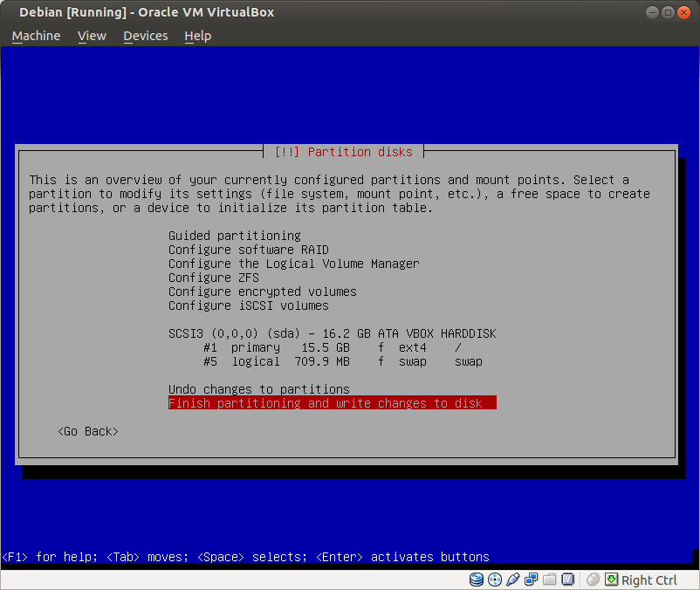
Task: Click the keyboard capture green arrow icon
Action: (x=612, y=580)
